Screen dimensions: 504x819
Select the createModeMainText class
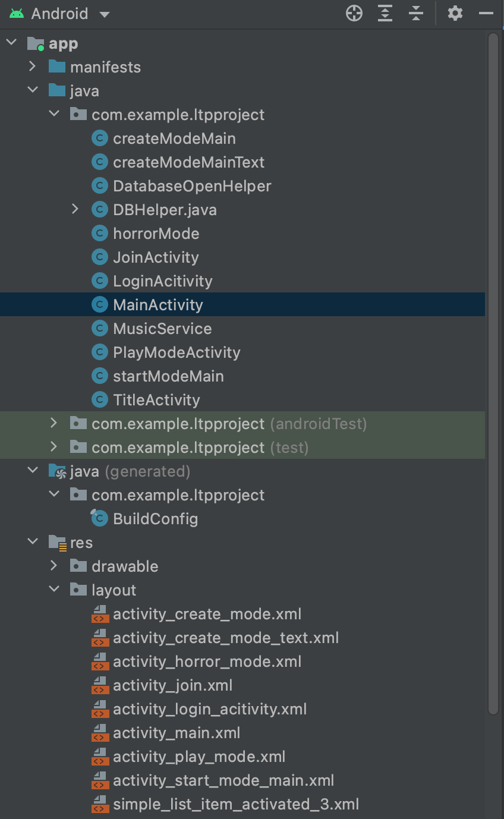[x=189, y=162]
